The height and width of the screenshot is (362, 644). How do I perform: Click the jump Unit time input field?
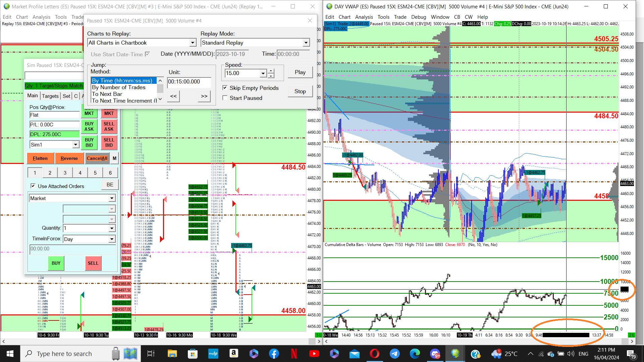click(189, 82)
